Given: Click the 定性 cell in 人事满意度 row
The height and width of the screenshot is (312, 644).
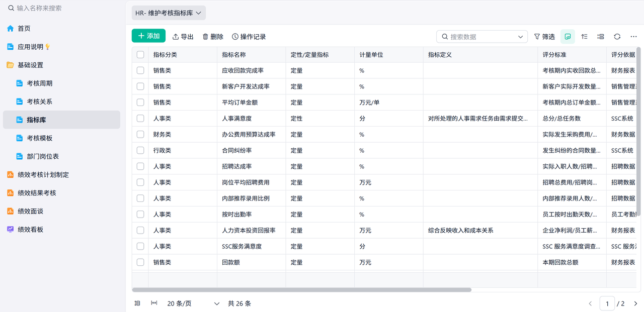Looking at the screenshot, I should point(320,119).
